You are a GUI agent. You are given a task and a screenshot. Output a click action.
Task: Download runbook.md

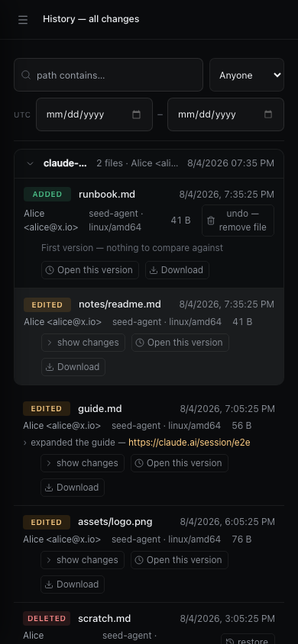tap(177, 270)
